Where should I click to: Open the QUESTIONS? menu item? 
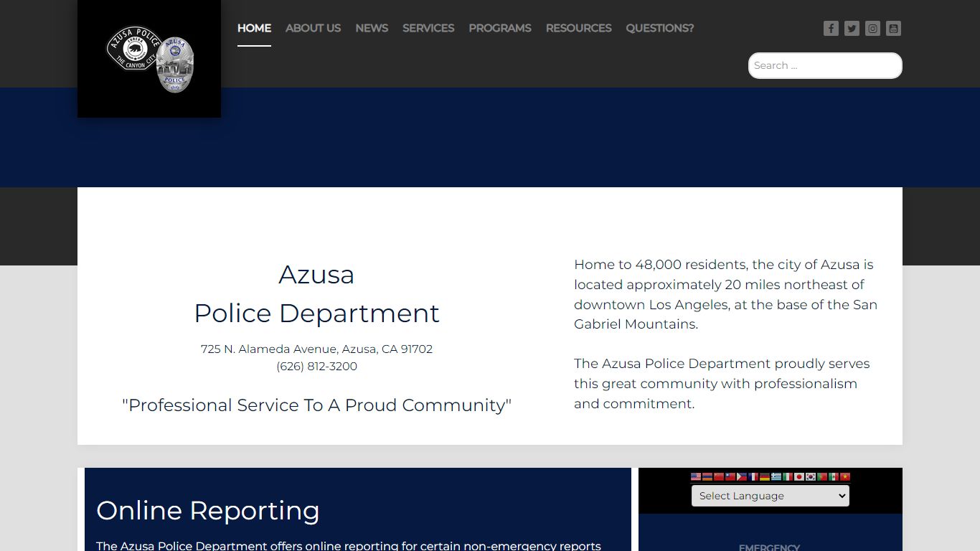[660, 28]
